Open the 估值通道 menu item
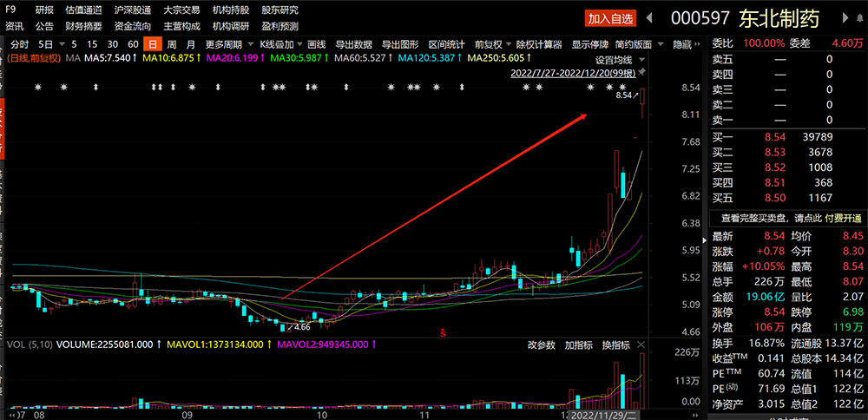The image size is (868, 420). pyautogui.click(x=84, y=10)
